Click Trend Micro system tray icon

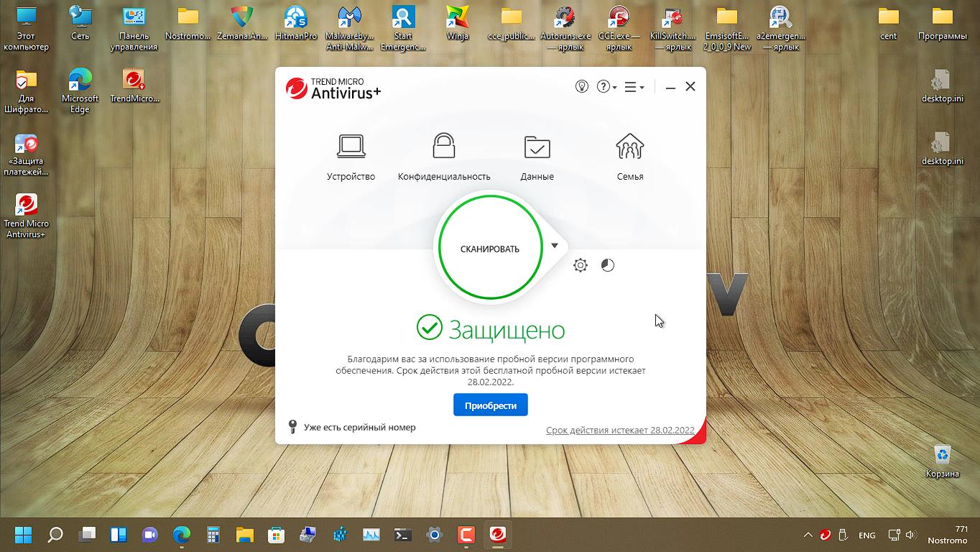coord(826,535)
